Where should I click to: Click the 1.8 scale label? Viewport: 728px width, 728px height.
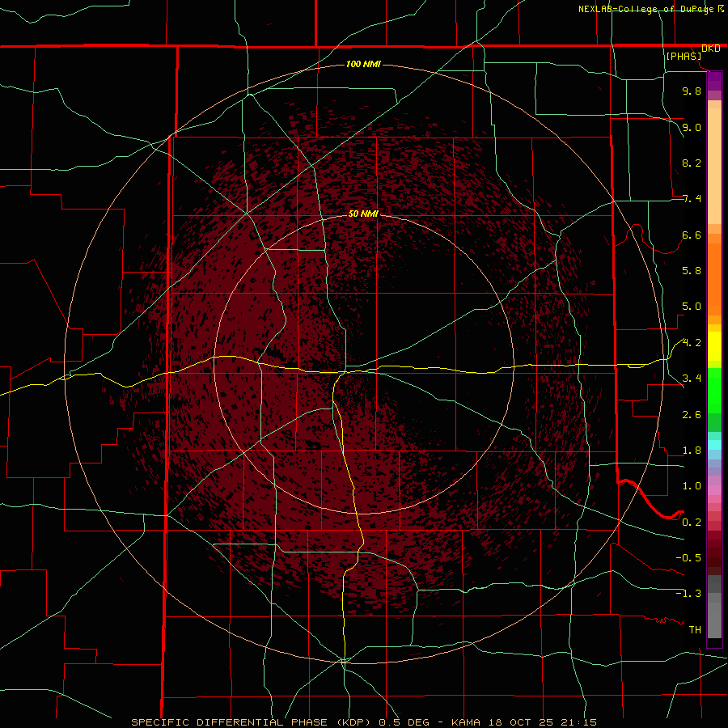(692, 451)
